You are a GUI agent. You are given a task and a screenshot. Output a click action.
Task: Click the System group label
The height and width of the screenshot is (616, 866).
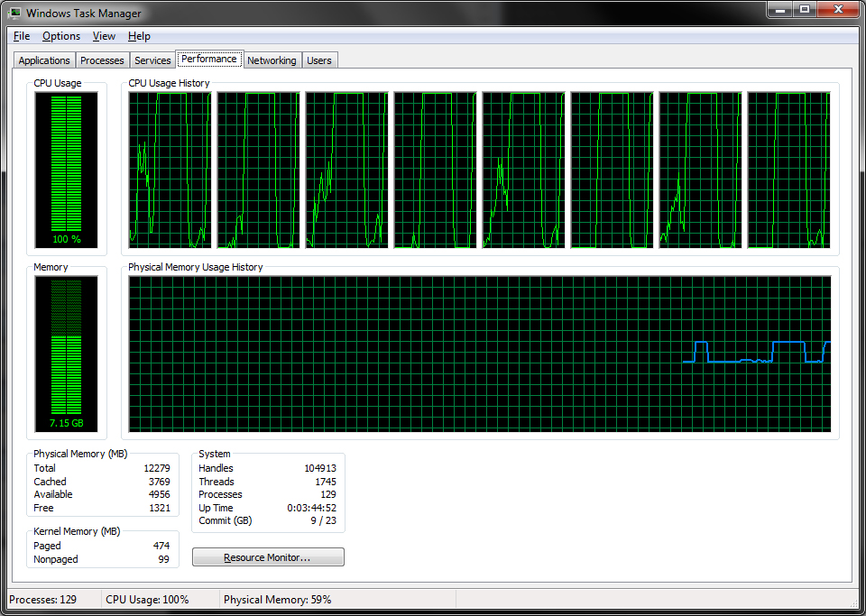point(215,454)
